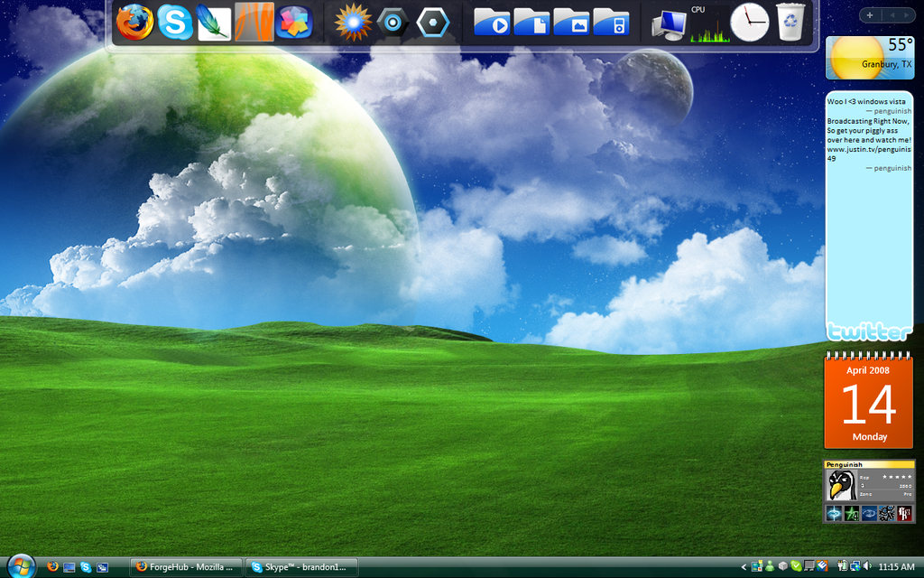
Task: Click the 'Woo I <3 windows vista' tweet
Action: tap(865, 101)
